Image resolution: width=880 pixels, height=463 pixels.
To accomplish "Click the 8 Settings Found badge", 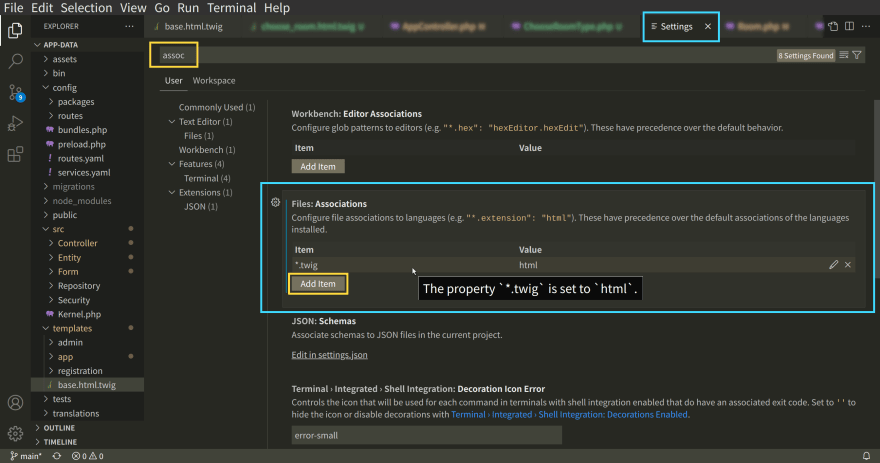I will pos(805,55).
